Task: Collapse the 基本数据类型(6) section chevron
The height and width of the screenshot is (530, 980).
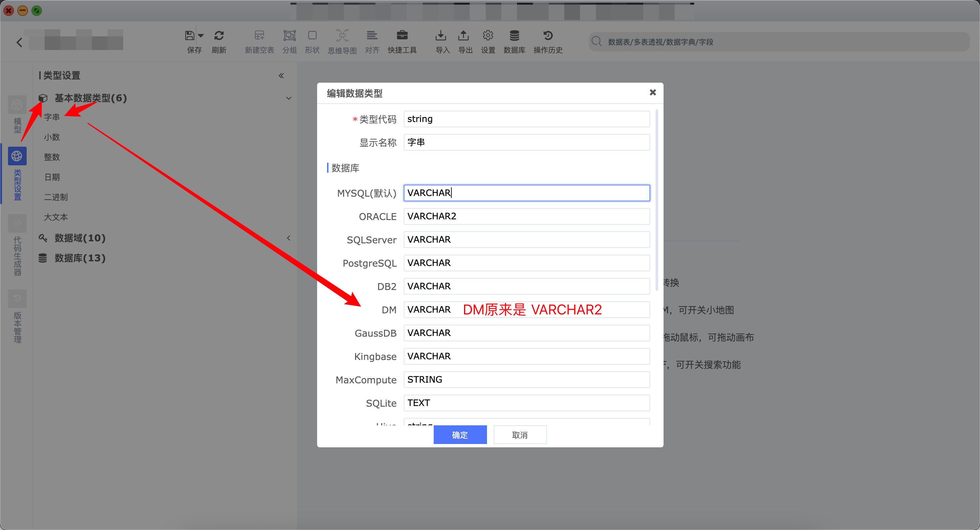Action: (289, 98)
